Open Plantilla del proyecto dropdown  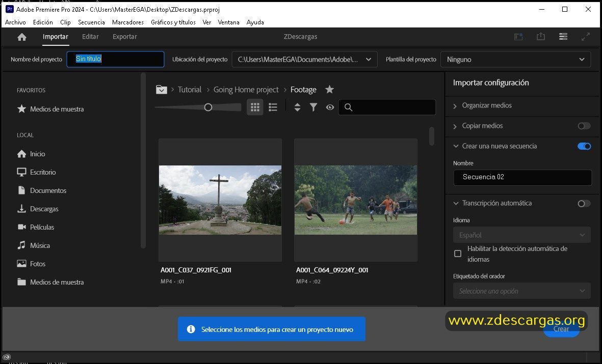515,60
